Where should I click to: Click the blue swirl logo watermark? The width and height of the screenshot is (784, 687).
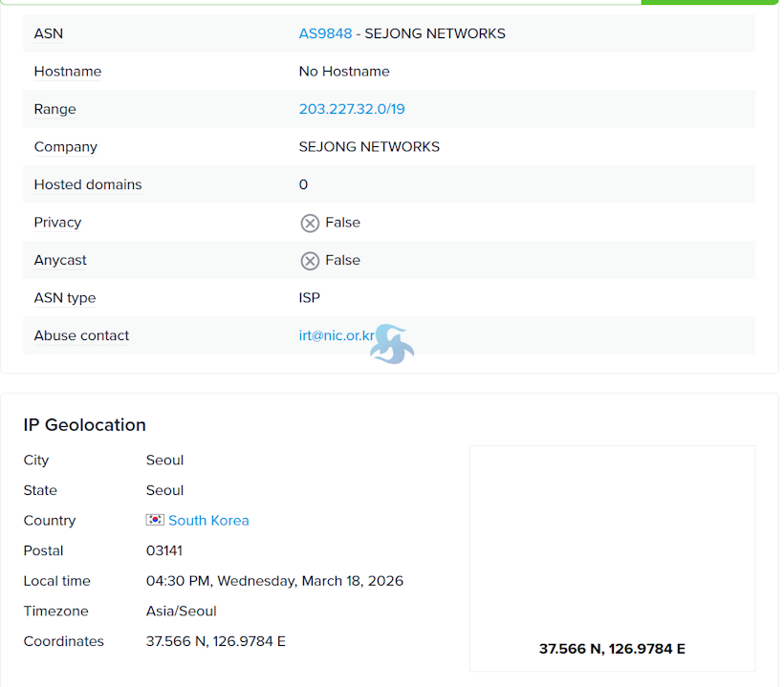pyautogui.click(x=392, y=345)
